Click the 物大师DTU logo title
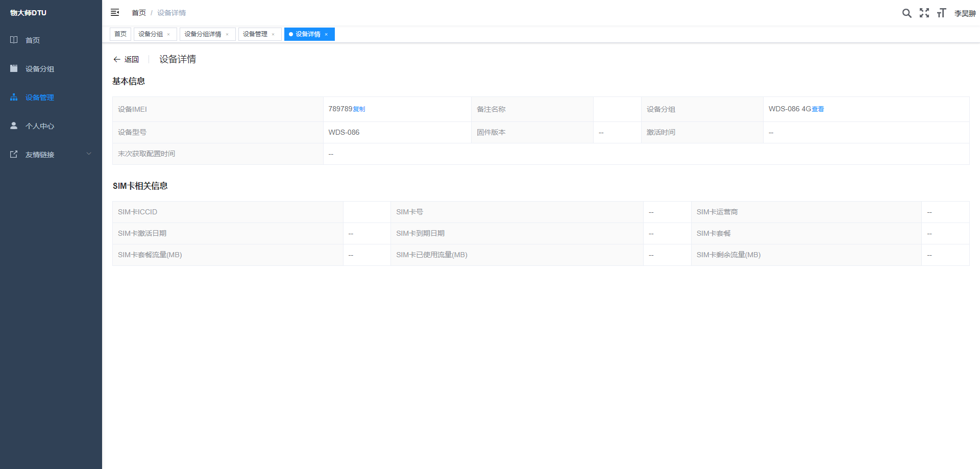 (x=28, y=13)
